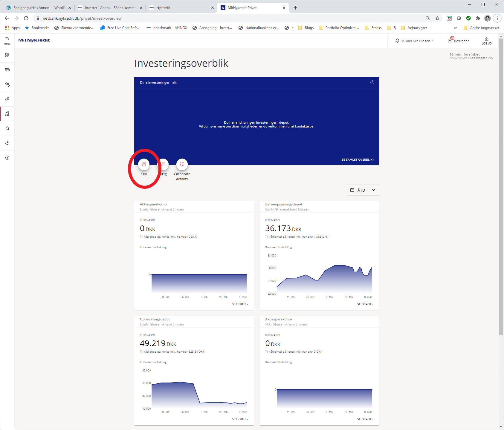Expand the ÅTD period dropdown arrow
The image size is (504, 430).
pos(373,190)
